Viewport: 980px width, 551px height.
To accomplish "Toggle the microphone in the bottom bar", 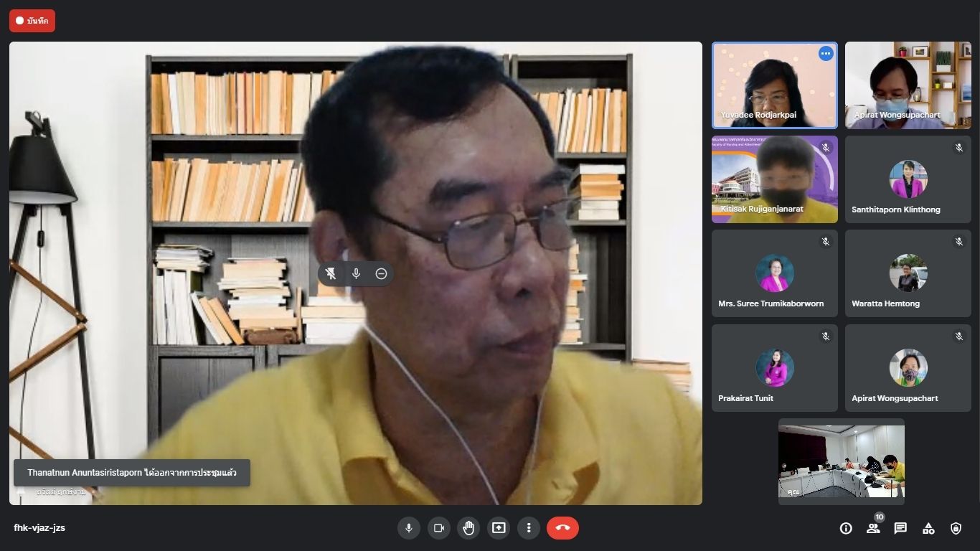I will [x=409, y=528].
